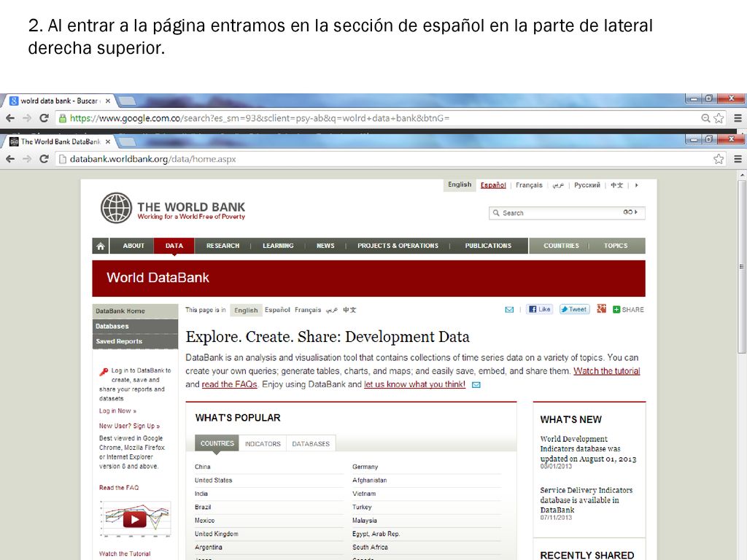Screen dimensions: 747x560
Task: Go back in the World Bank DataBank window
Action: click(x=10, y=159)
